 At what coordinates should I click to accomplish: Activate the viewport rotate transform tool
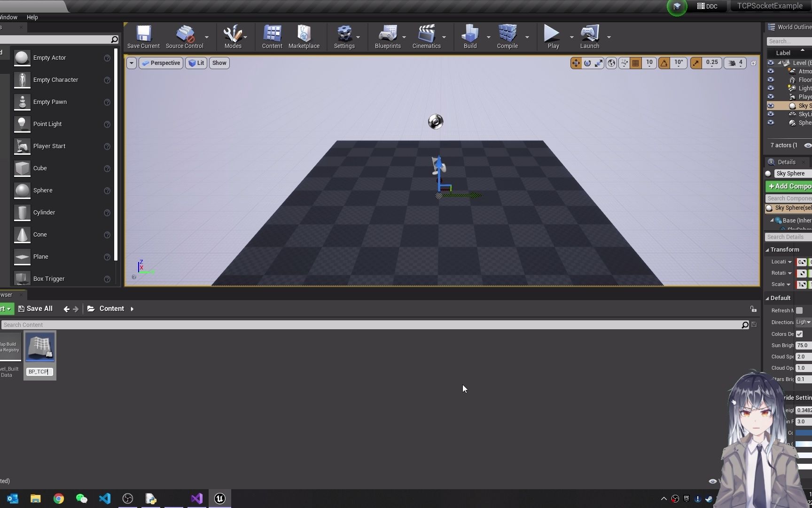587,63
